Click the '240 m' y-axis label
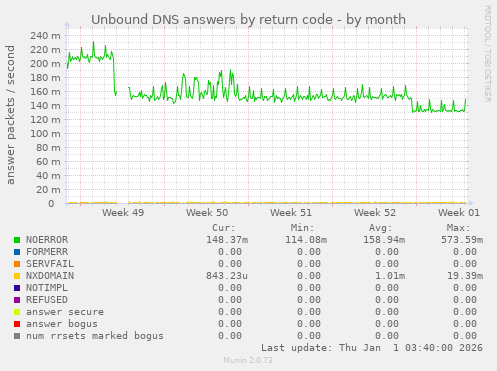The width and height of the screenshot is (497, 371). (45, 35)
